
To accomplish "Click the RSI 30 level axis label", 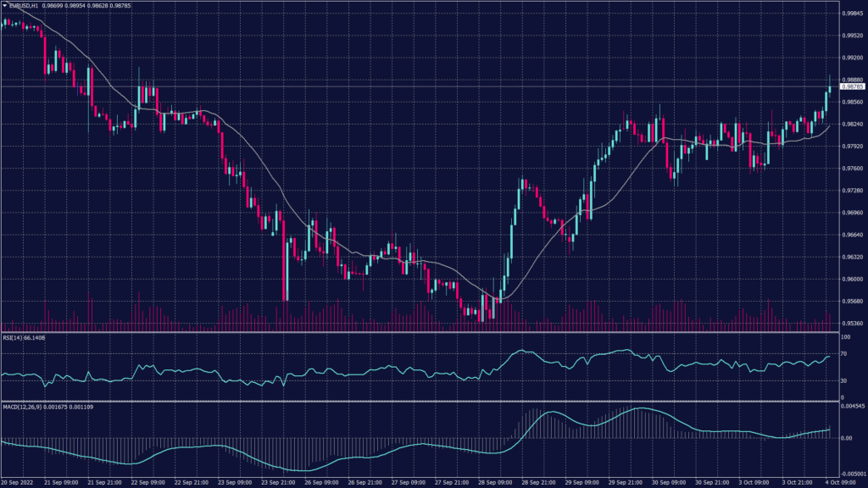I will pos(844,381).
